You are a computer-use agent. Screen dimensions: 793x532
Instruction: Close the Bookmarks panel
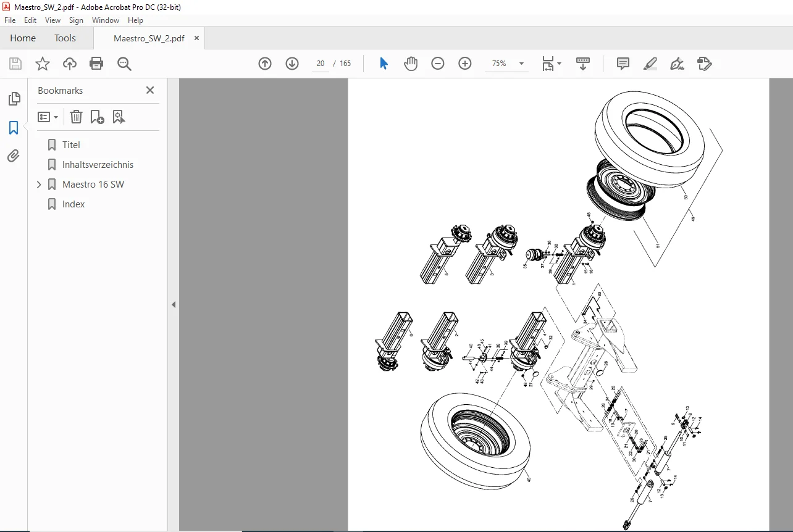pos(150,90)
